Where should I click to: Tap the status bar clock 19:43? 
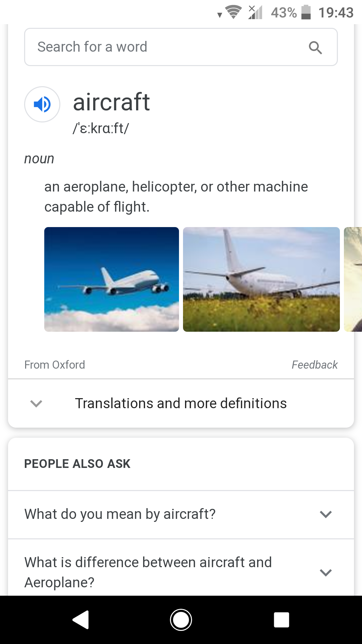point(336,13)
